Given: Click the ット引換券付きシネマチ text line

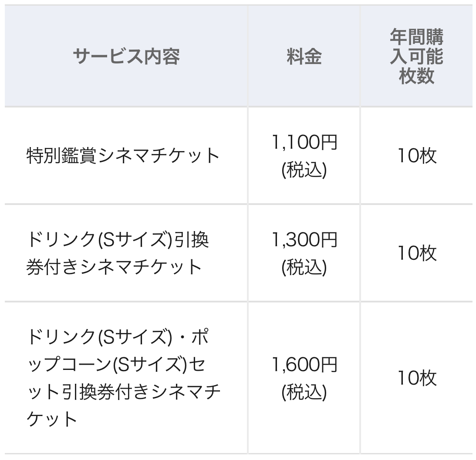Looking at the screenshot, I should [123, 392].
